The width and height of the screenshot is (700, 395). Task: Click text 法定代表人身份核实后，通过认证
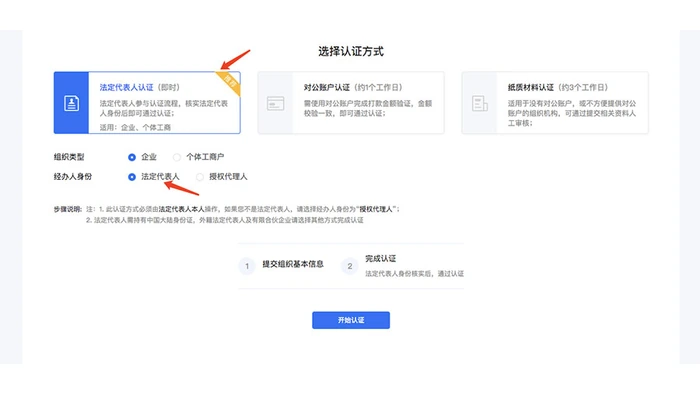pyautogui.click(x=414, y=274)
